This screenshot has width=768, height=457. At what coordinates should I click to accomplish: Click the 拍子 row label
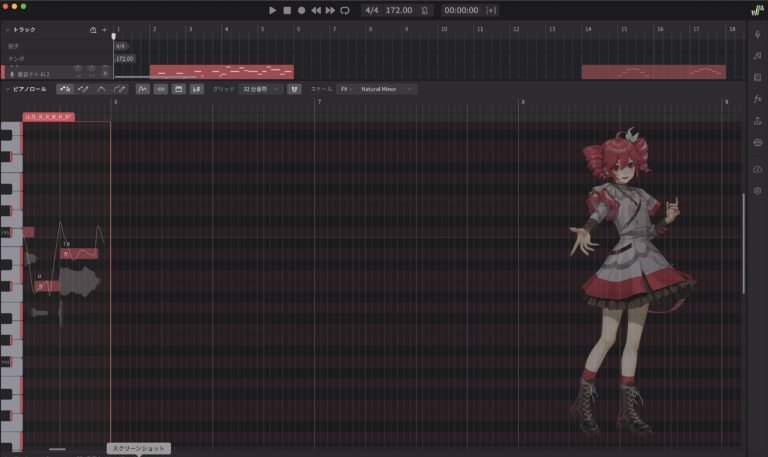(13, 46)
